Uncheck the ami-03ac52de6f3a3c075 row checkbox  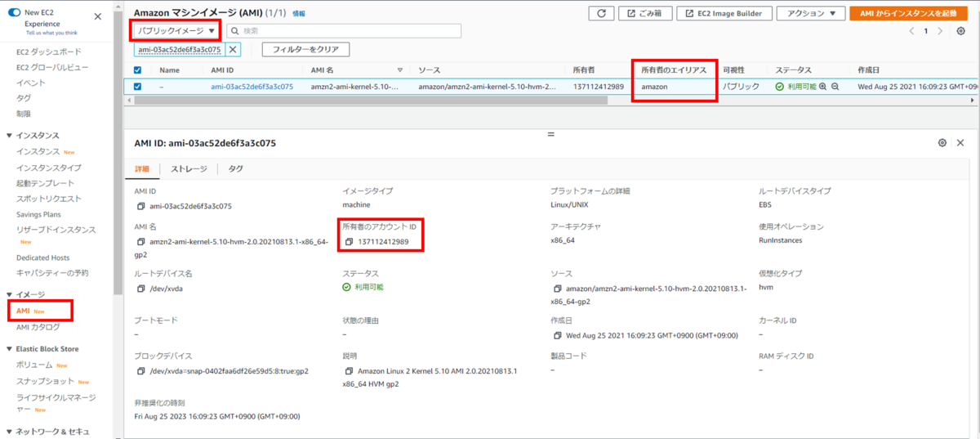click(137, 86)
